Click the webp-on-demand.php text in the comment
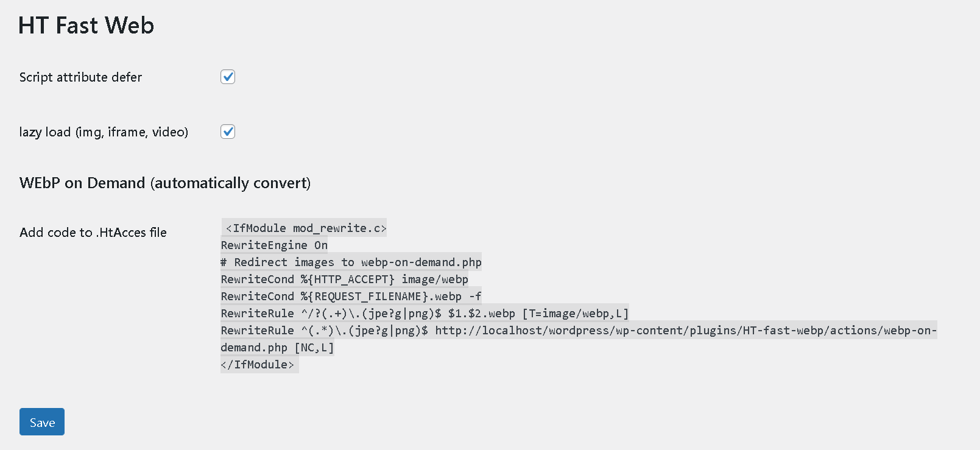This screenshot has height=450, width=980. coord(421,262)
